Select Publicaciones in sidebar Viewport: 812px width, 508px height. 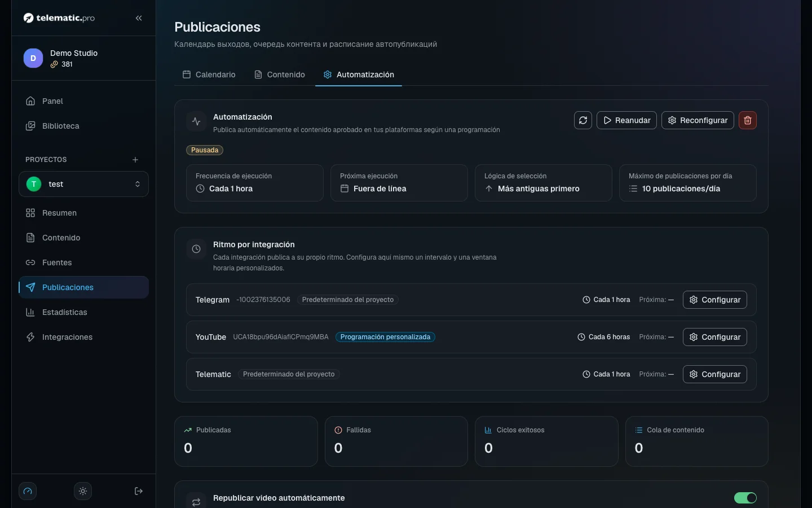click(83, 287)
